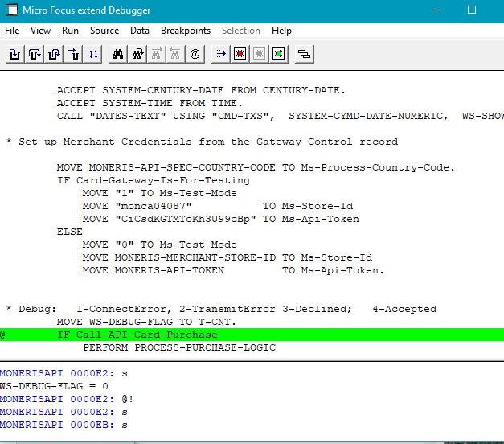504x444 pixels.
Task: Click the ACCEPT SYSTEM-TIME FROM TIME line
Action: tap(150, 103)
